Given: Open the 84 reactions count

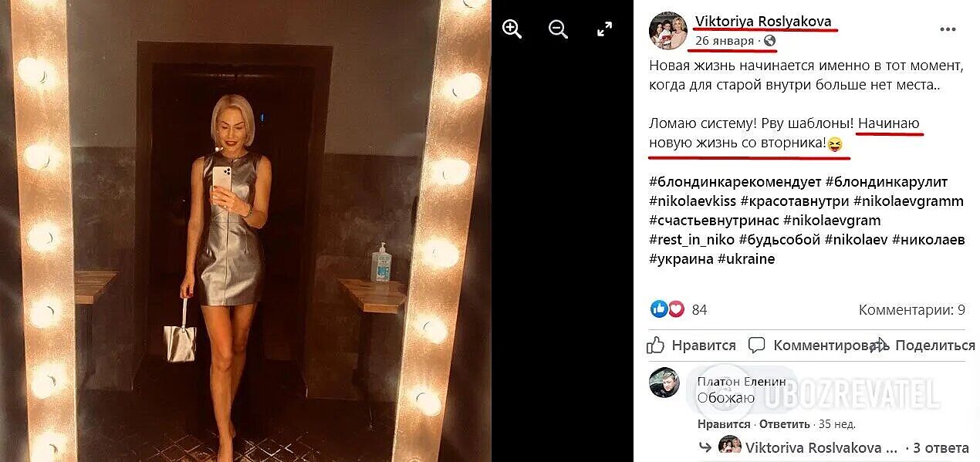Looking at the screenshot, I should [699, 310].
